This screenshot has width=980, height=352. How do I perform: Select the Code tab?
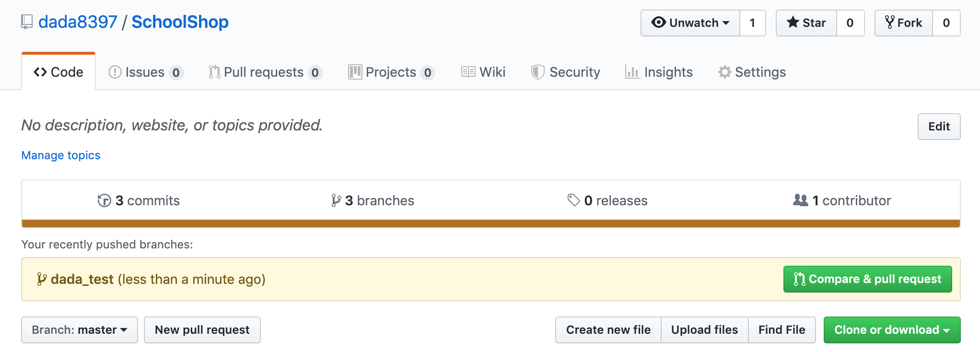coord(58,72)
